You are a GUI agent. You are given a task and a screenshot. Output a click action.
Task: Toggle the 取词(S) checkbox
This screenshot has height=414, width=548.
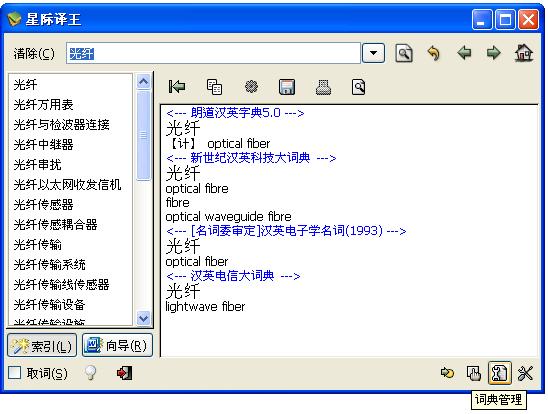(14, 372)
